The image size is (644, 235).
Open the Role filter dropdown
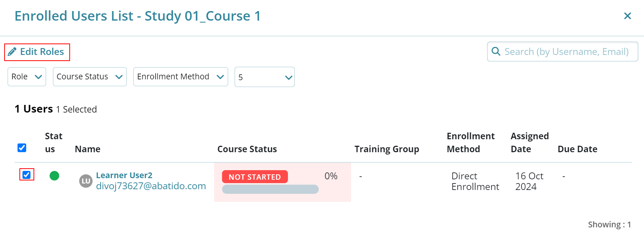coord(27,77)
